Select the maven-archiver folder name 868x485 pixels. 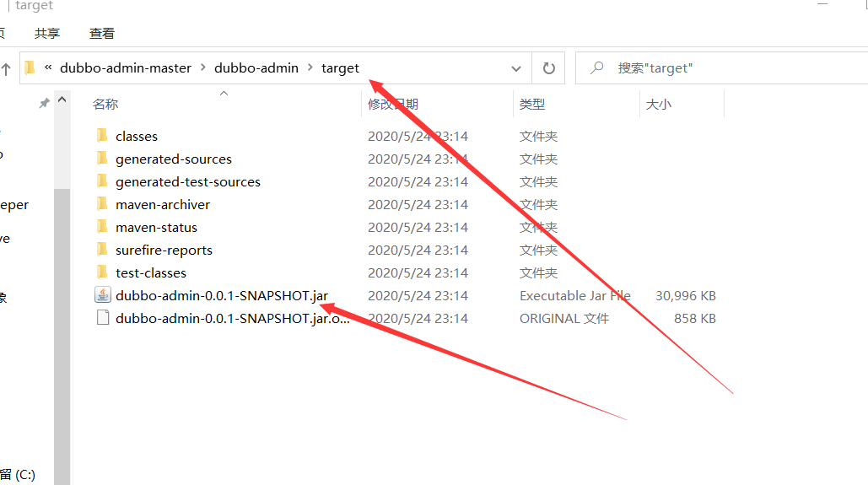pos(163,204)
